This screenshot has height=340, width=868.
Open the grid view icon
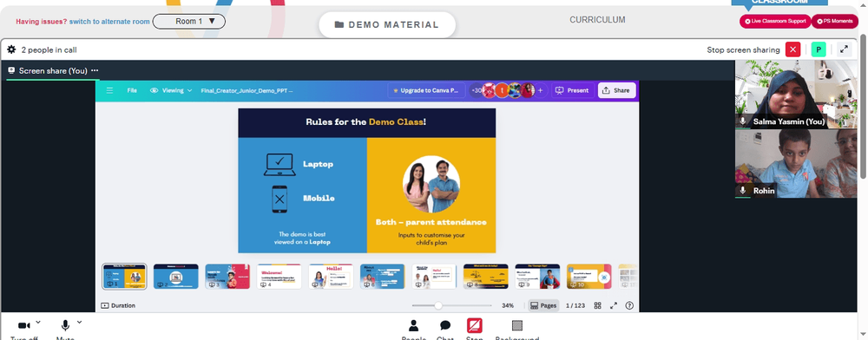(598, 305)
